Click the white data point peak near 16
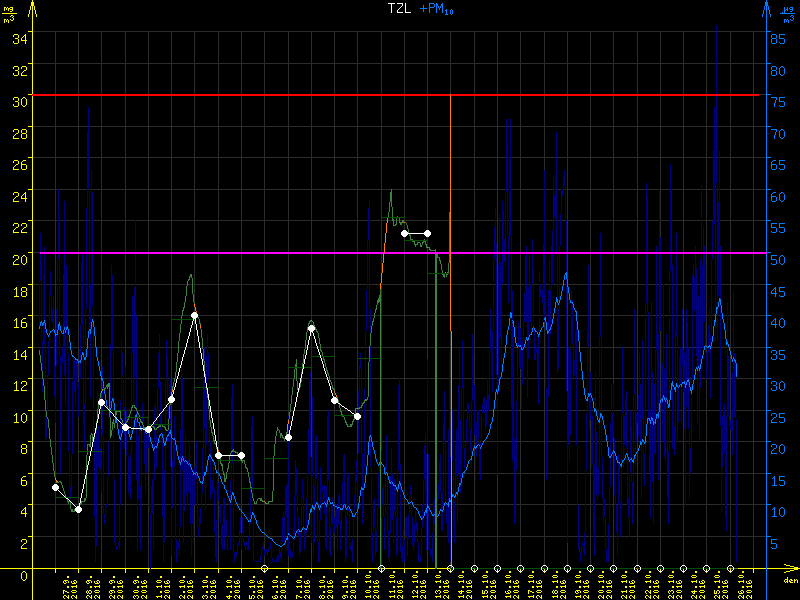800x600 pixels. tap(195, 315)
